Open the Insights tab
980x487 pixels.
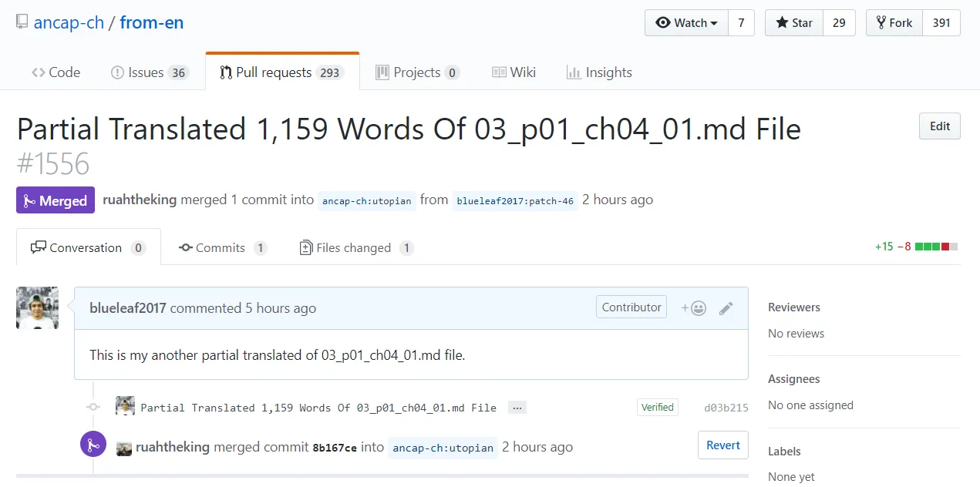599,72
